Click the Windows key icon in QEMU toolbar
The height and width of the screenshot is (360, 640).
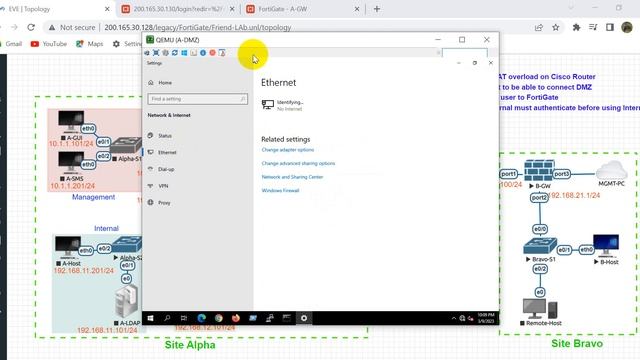click(x=184, y=53)
